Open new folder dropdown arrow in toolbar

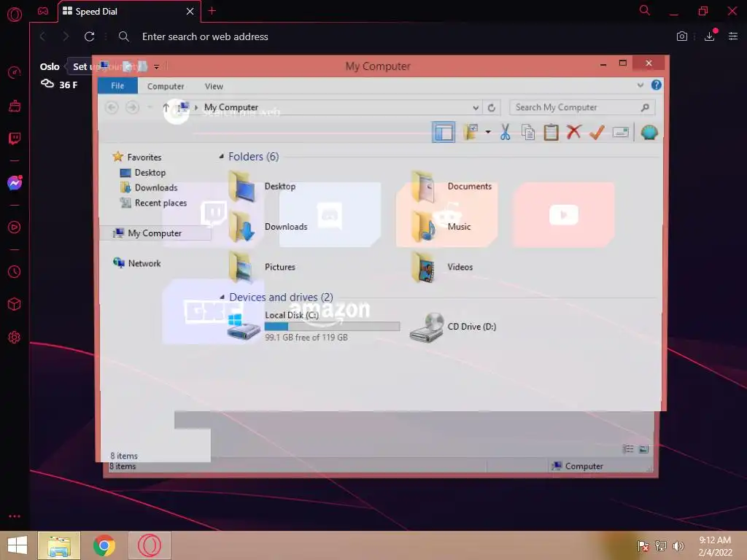[x=488, y=132]
